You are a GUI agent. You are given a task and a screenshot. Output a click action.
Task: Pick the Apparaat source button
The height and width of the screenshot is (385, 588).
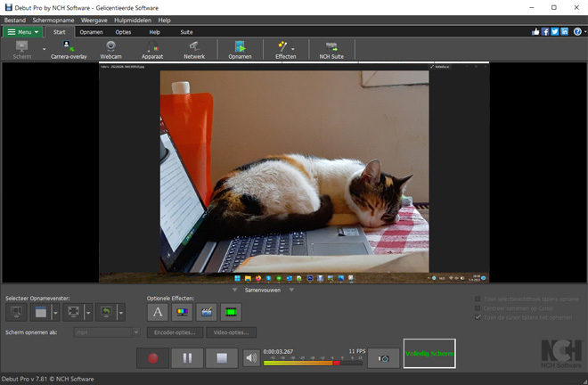[152, 50]
